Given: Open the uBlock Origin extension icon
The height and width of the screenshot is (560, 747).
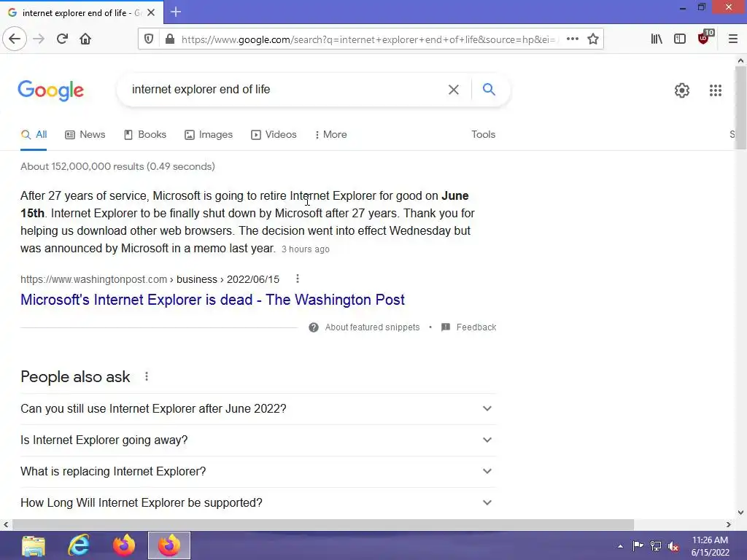Looking at the screenshot, I should [x=704, y=38].
